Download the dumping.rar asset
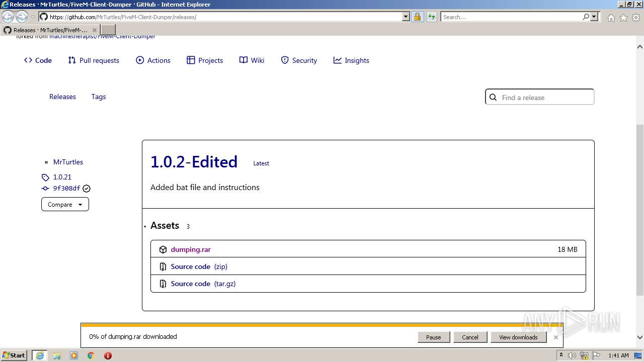 tap(191, 249)
